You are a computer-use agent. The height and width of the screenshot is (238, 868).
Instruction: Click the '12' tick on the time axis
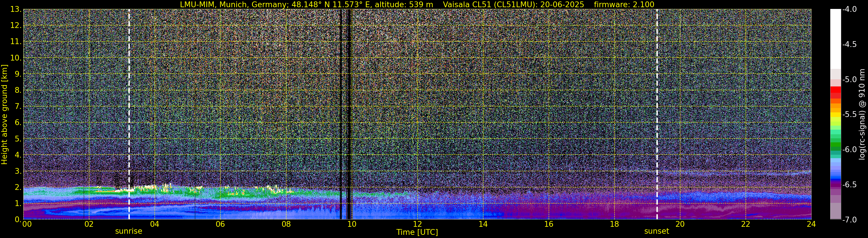(x=417, y=224)
